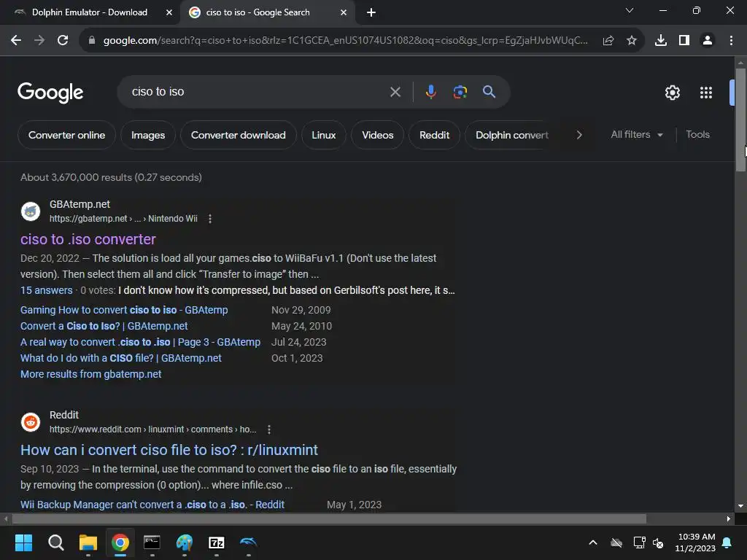The height and width of the screenshot is (560, 747).
Task: Show hidden tray icons
Action: [x=593, y=542]
